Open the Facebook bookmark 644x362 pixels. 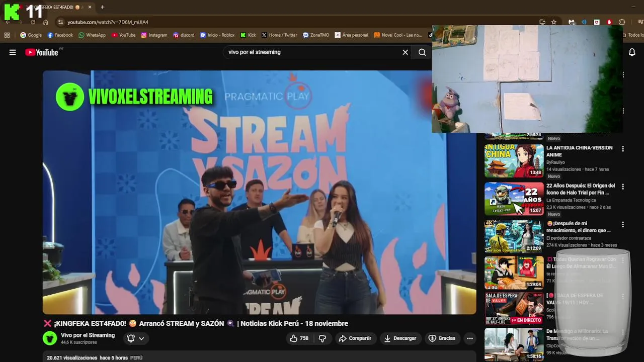(x=60, y=35)
